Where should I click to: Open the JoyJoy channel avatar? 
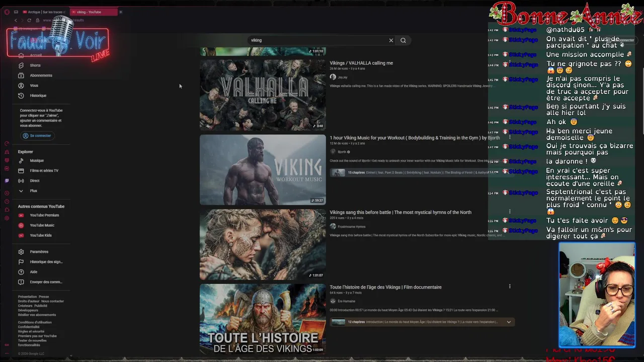click(x=333, y=77)
